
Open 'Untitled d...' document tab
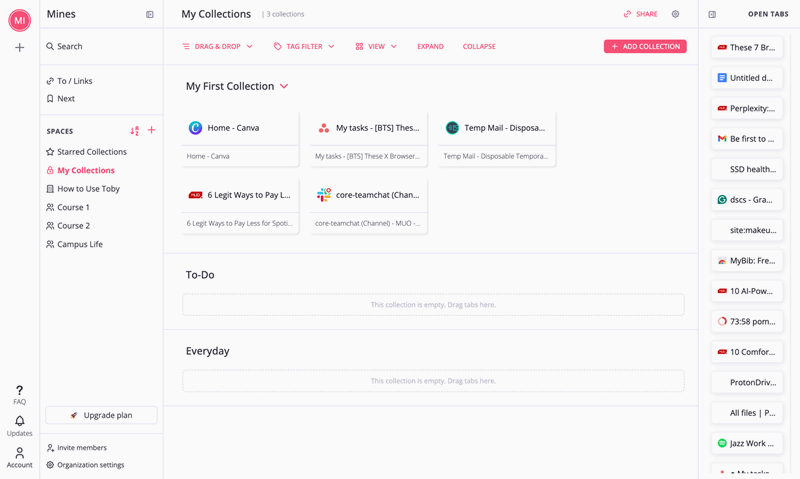[747, 78]
